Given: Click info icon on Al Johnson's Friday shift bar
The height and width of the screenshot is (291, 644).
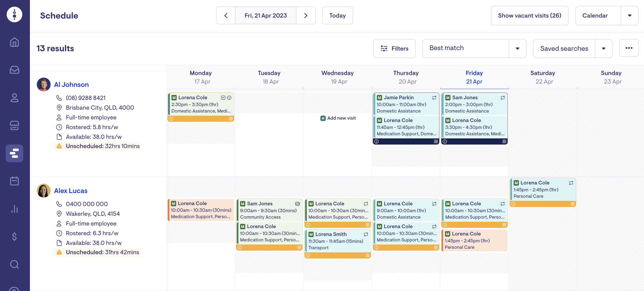Looking at the screenshot, I should [x=445, y=141].
